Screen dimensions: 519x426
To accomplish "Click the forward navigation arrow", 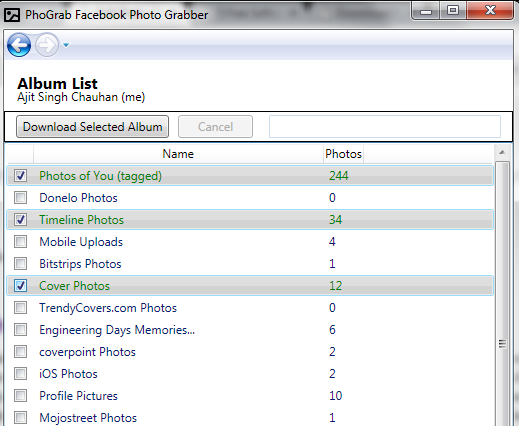I will point(46,45).
